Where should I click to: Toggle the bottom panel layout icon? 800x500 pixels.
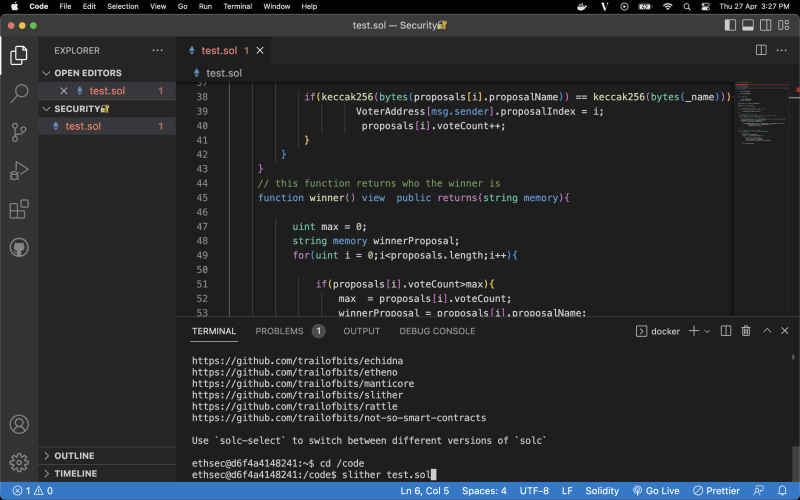pos(748,25)
